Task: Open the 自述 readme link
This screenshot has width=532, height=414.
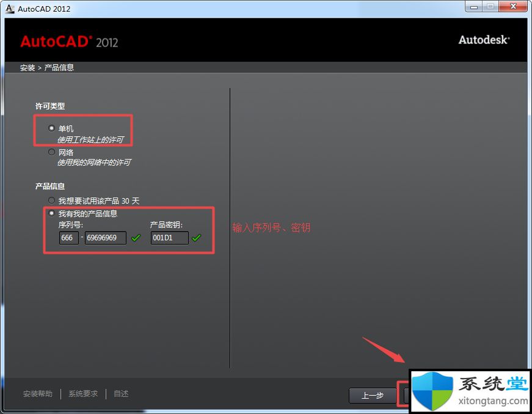Action: click(x=121, y=394)
